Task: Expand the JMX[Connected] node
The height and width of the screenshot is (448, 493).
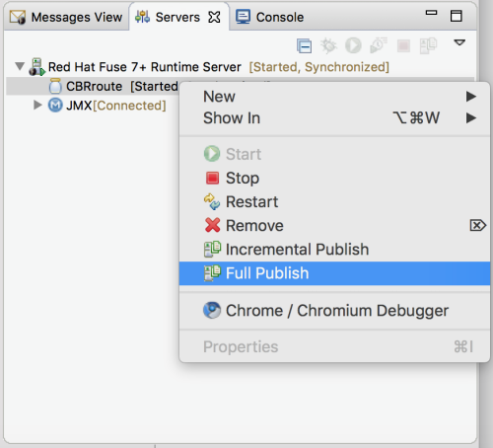Action: (x=37, y=106)
